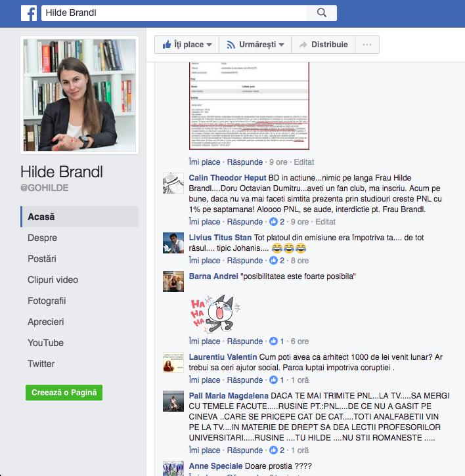
Task: Toggle the Îți place page like button
Action: pyautogui.click(x=187, y=45)
